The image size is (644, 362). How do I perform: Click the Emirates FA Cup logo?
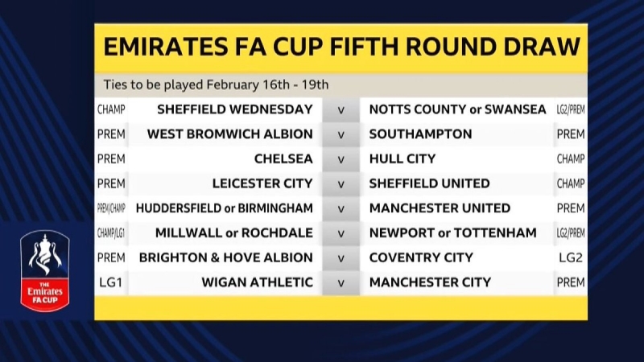45,268
